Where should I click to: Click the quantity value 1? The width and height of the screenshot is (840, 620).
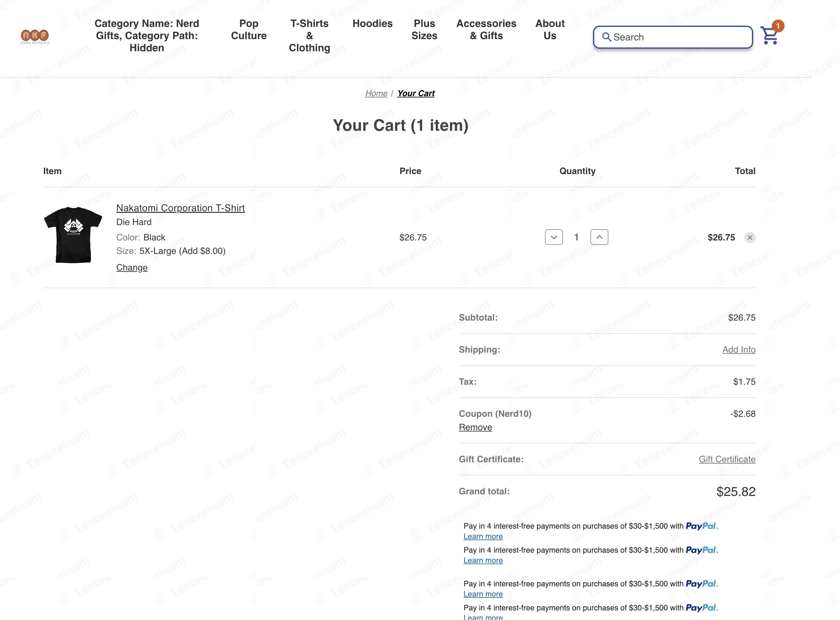pos(576,237)
